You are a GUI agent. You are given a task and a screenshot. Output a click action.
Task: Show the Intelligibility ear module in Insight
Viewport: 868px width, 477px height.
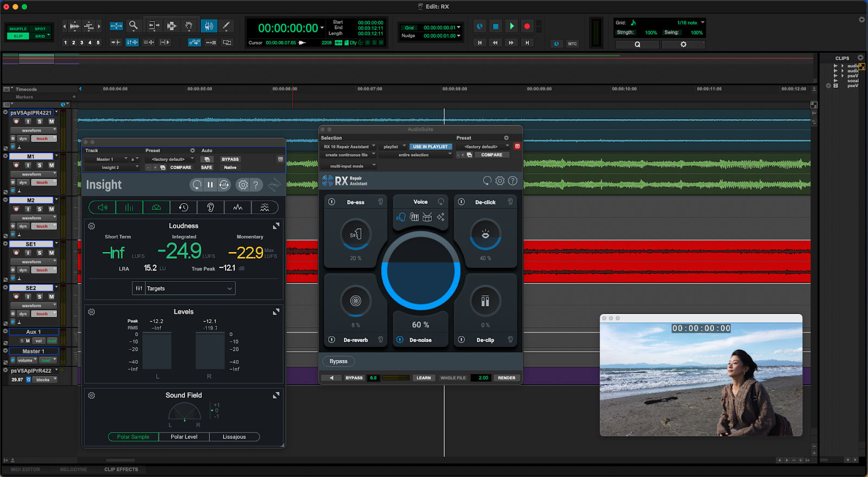(x=210, y=207)
